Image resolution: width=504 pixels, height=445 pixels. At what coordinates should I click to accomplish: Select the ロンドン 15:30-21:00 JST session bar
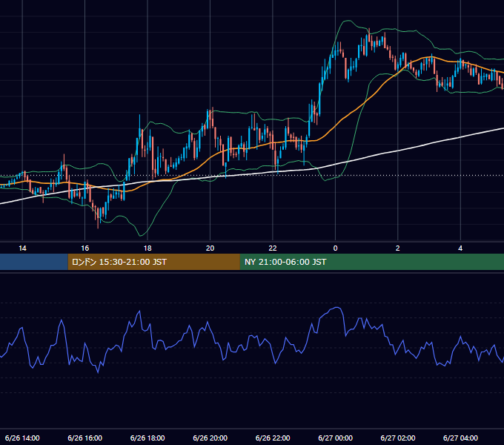click(154, 262)
